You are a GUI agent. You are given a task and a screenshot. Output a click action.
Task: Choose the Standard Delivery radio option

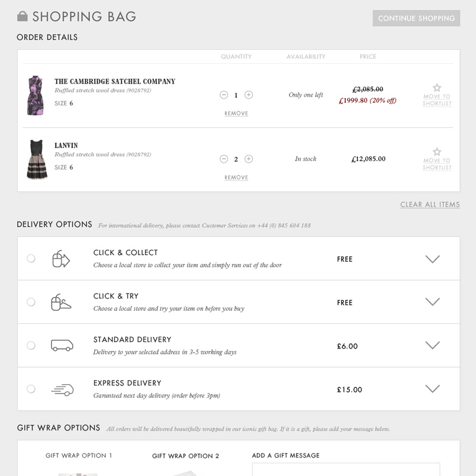click(x=31, y=346)
